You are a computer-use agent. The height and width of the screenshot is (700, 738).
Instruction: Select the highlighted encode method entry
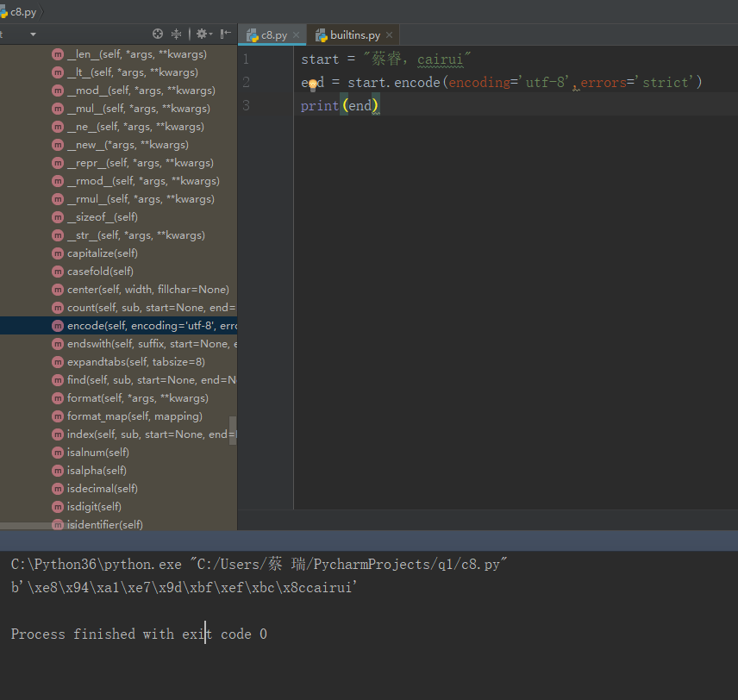click(119, 326)
